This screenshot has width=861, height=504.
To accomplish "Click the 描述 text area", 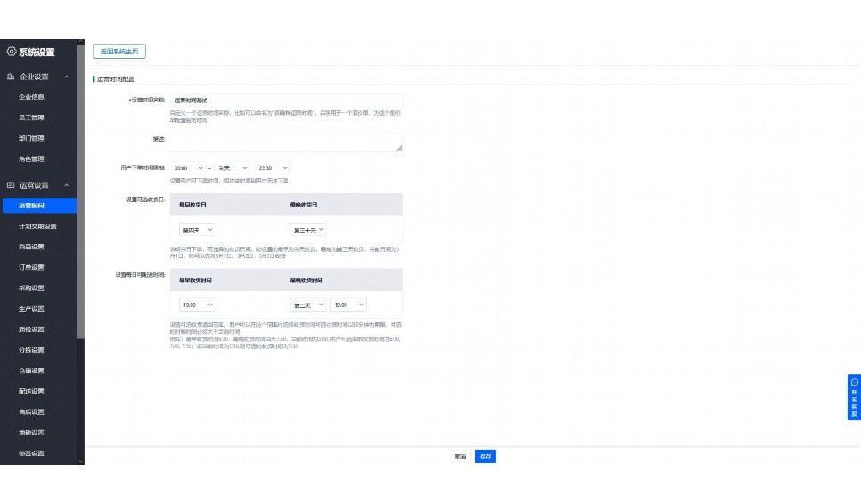I will pyautogui.click(x=286, y=142).
